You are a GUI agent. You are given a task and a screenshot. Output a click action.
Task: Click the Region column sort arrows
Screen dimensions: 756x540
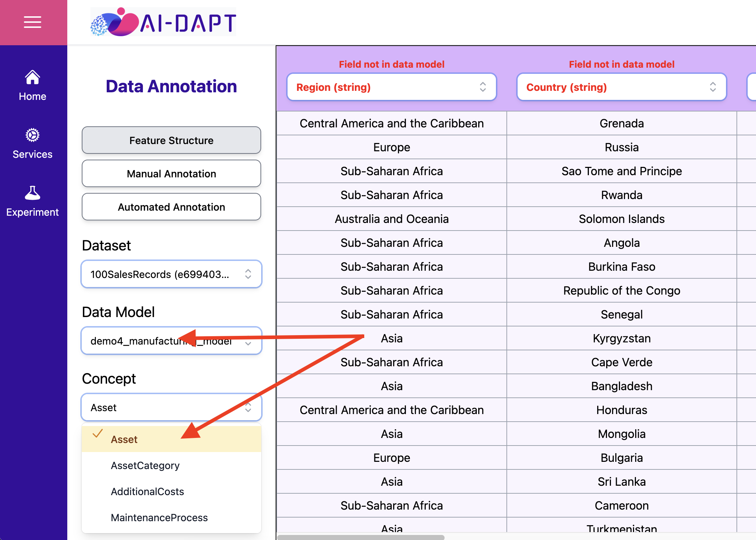pos(483,87)
